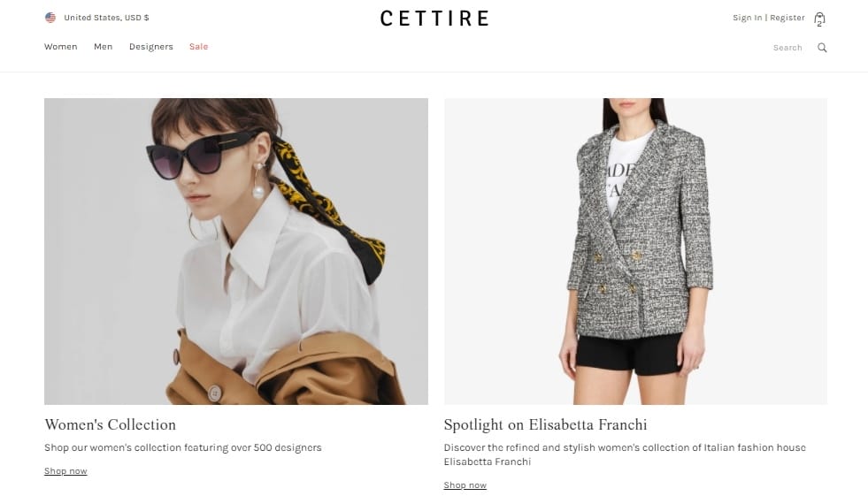This screenshot has width=868, height=496.
Task: Click the search magnifier icon
Action: pos(822,48)
